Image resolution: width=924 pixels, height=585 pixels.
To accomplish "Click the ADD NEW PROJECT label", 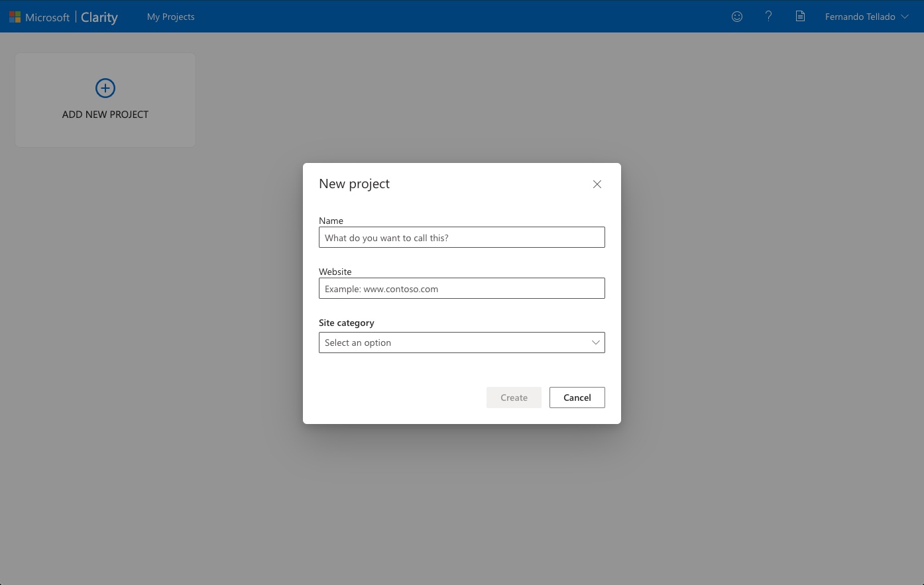I will pyautogui.click(x=105, y=115).
